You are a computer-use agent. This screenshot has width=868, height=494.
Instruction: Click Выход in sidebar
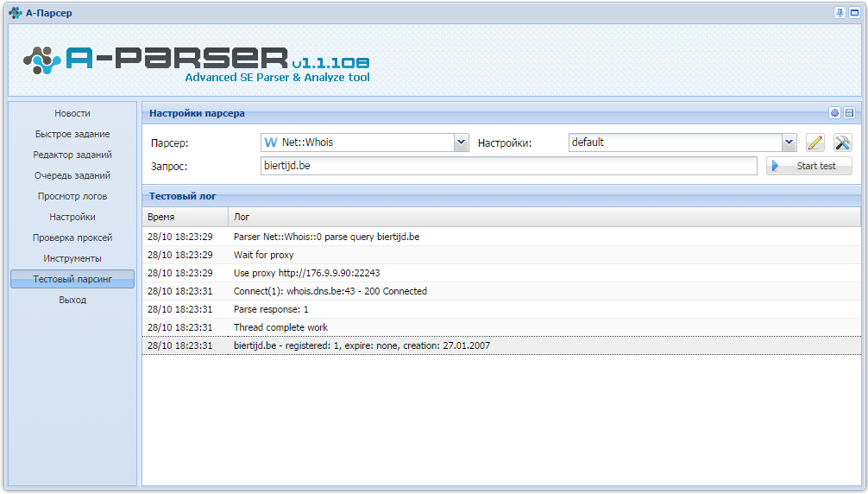tap(72, 300)
